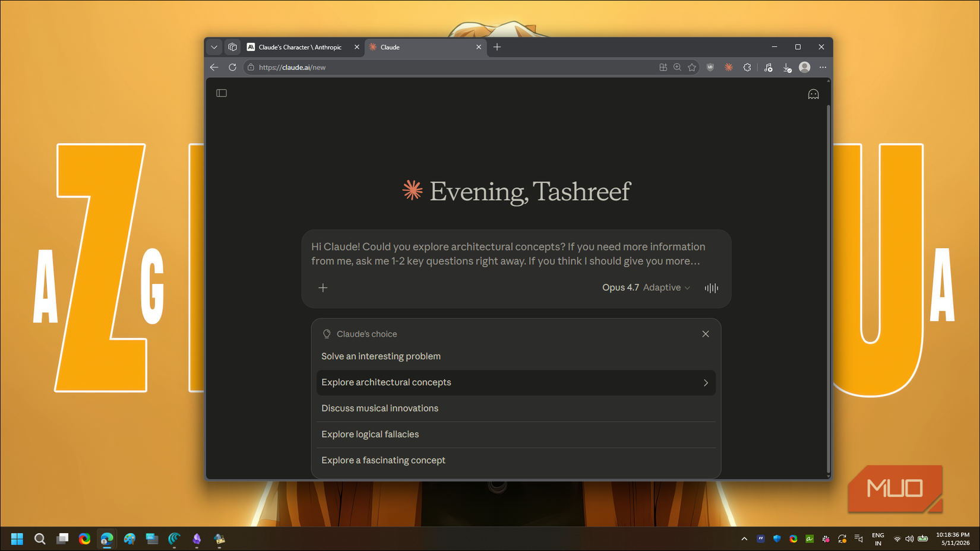This screenshot has height=551, width=980.
Task: Open the media control music note icon
Action: pyautogui.click(x=769, y=68)
